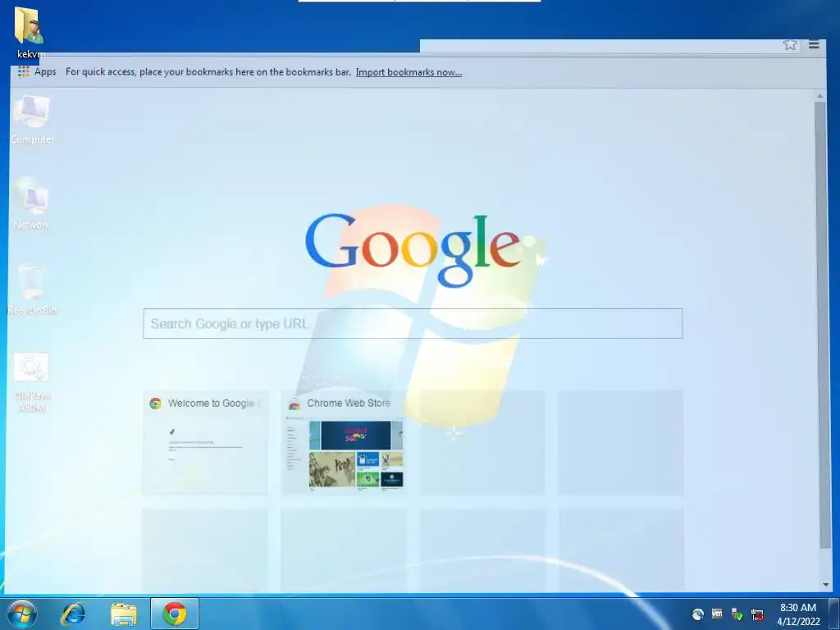Open Windows Explorer from the taskbar
Screen dimensions: 840x630
tap(124, 614)
